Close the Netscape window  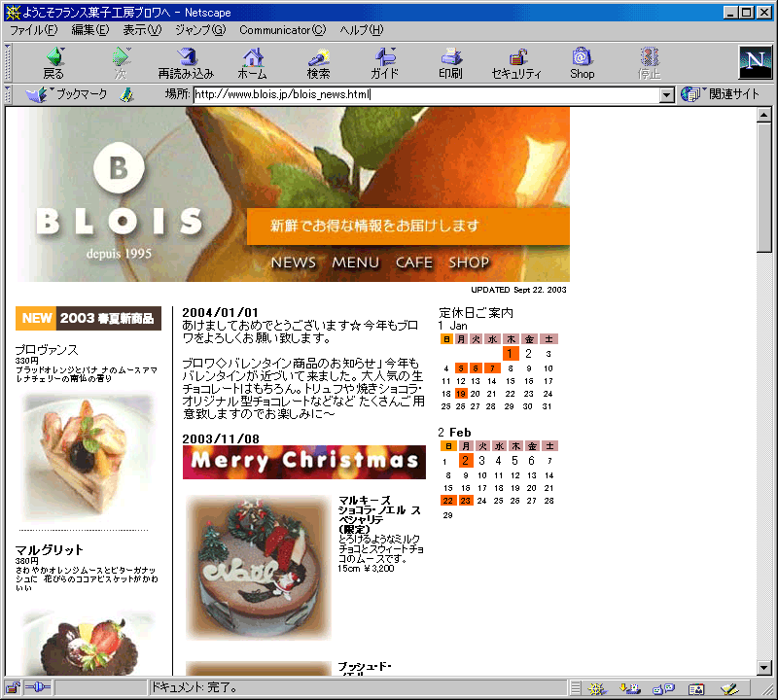764,13
